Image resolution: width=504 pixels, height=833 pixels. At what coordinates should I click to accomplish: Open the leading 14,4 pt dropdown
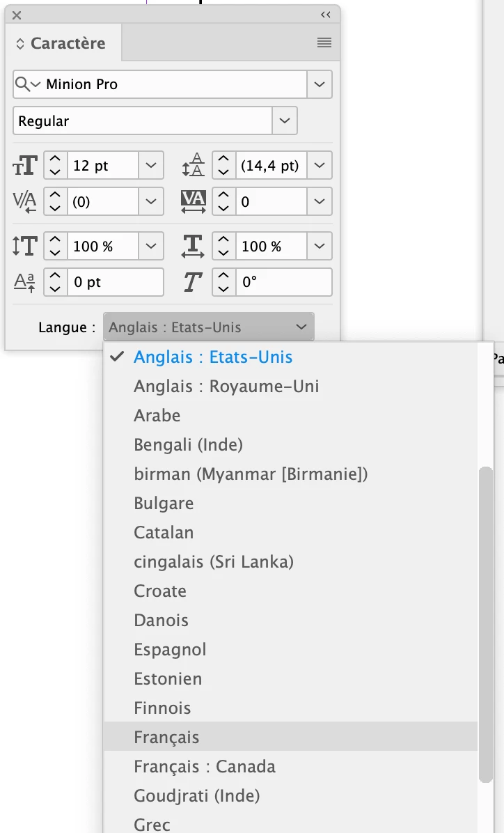coord(320,165)
